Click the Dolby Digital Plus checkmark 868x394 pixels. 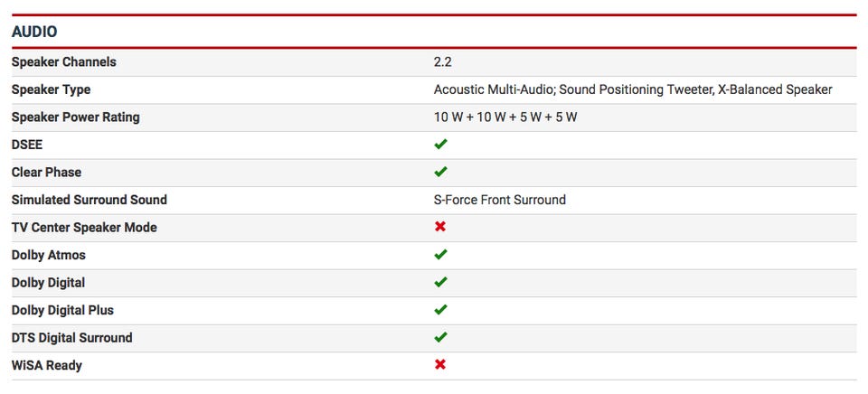click(440, 310)
